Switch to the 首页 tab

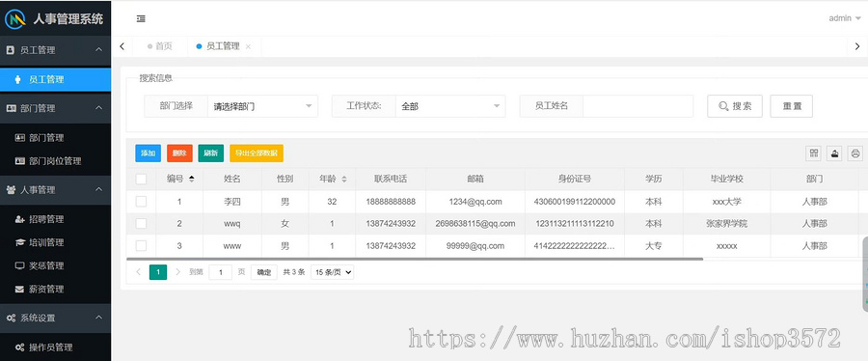160,46
